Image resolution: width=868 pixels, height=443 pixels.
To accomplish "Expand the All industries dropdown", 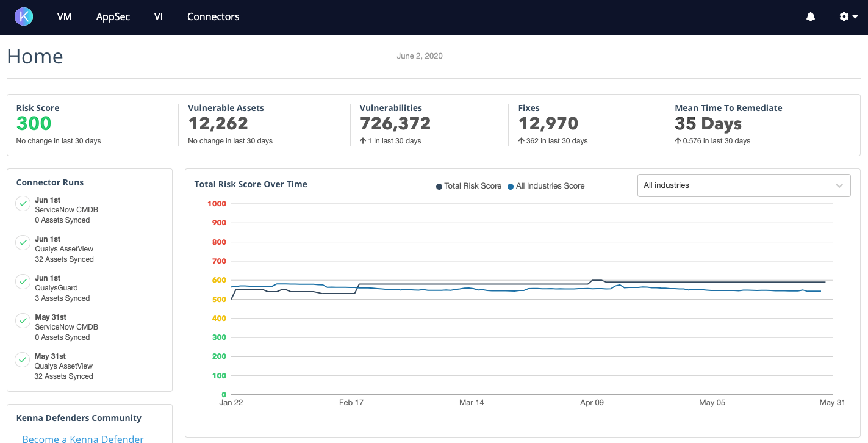I will pos(732,185).
